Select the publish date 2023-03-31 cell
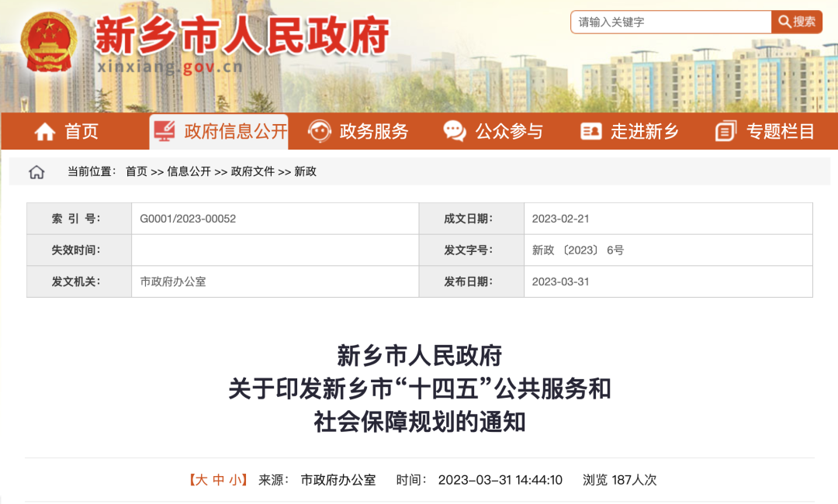Image resolution: width=838 pixels, height=504 pixels. [x=668, y=282]
